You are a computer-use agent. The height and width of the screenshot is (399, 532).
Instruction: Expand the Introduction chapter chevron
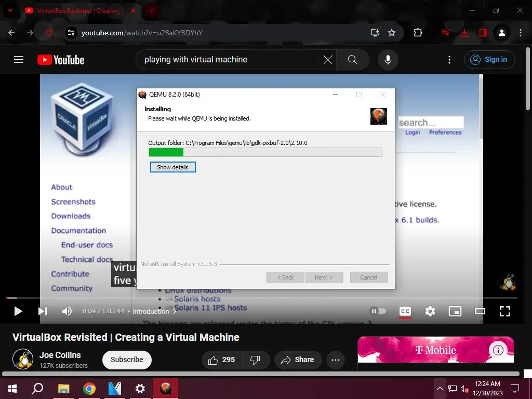point(175,311)
